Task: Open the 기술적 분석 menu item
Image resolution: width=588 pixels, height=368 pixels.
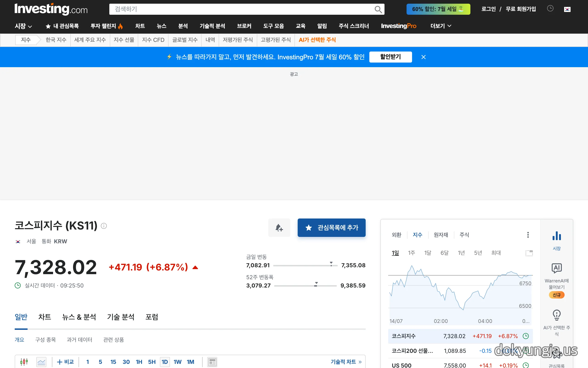Action: pyautogui.click(x=212, y=26)
